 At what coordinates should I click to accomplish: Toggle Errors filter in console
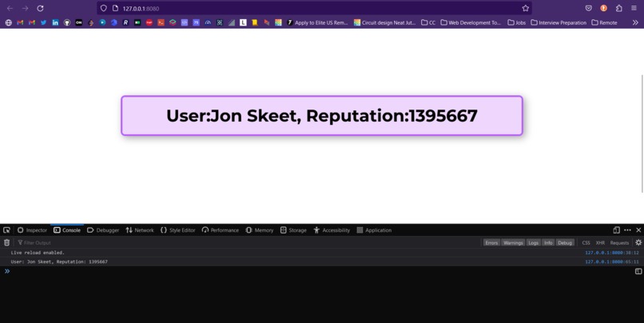point(491,242)
